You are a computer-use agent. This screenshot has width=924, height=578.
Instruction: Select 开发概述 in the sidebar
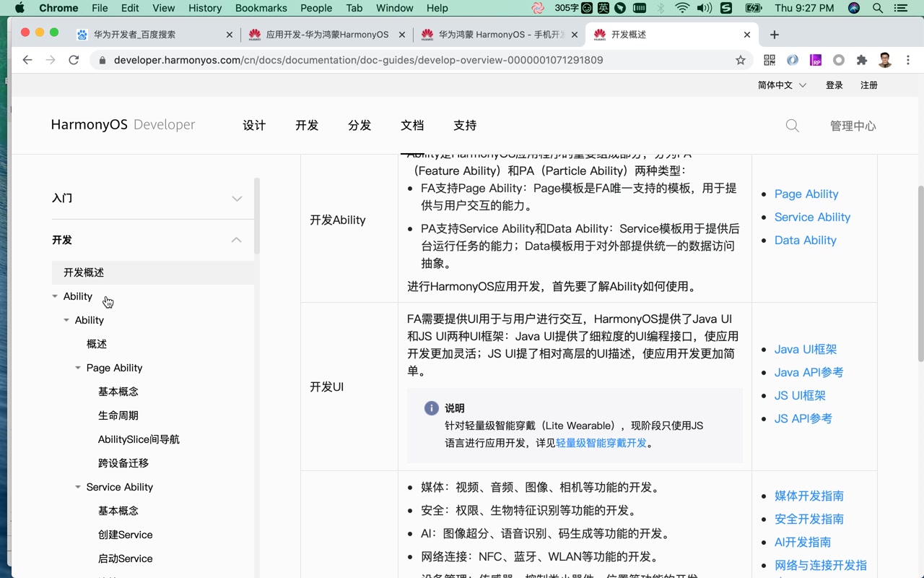[x=153, y=272]
